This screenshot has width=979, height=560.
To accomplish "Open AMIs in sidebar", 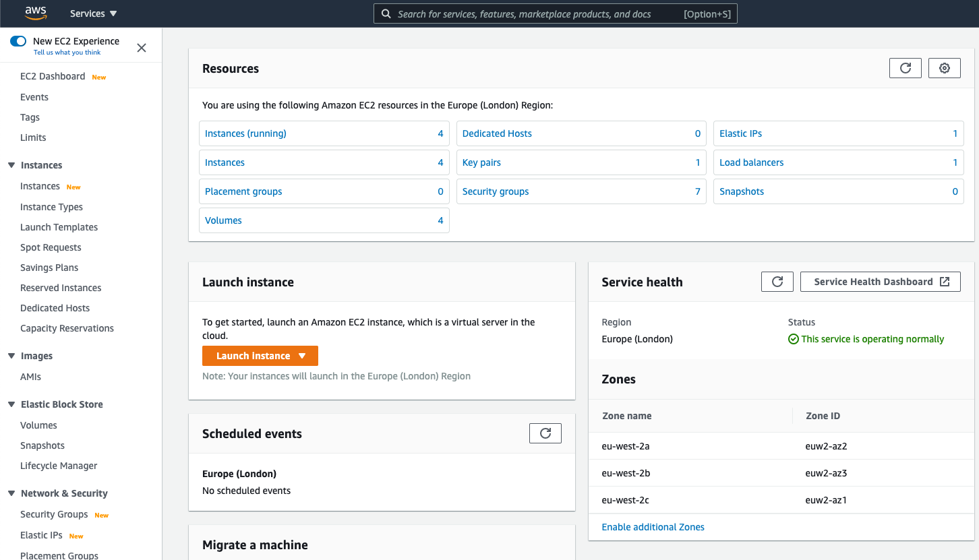I will click(30, 377).
